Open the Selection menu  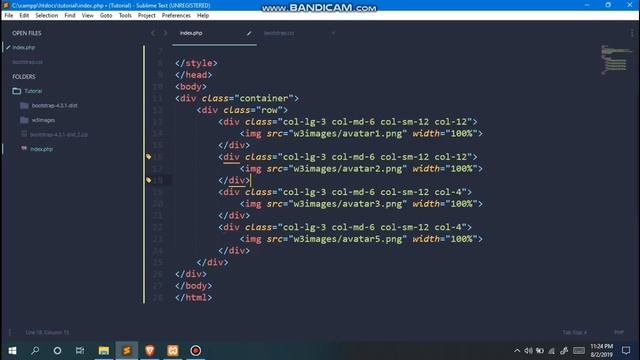click(47, 16)
